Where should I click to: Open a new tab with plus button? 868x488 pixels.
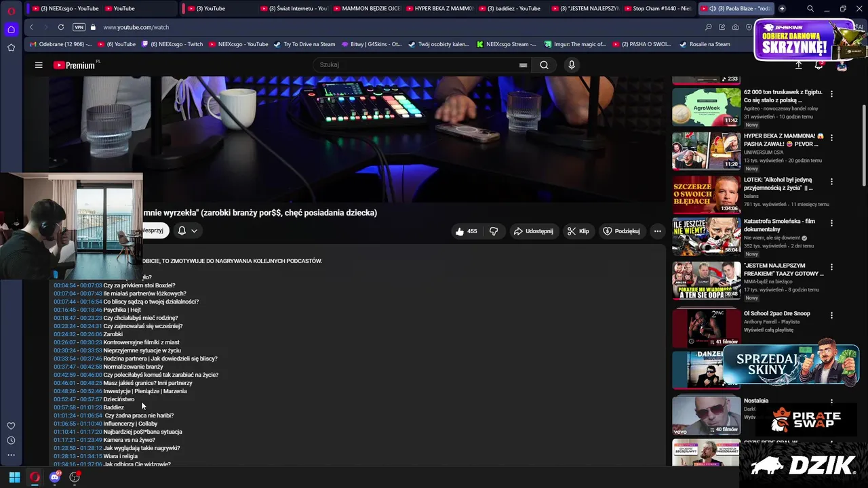pyautogui.click(x=782, y=9)
